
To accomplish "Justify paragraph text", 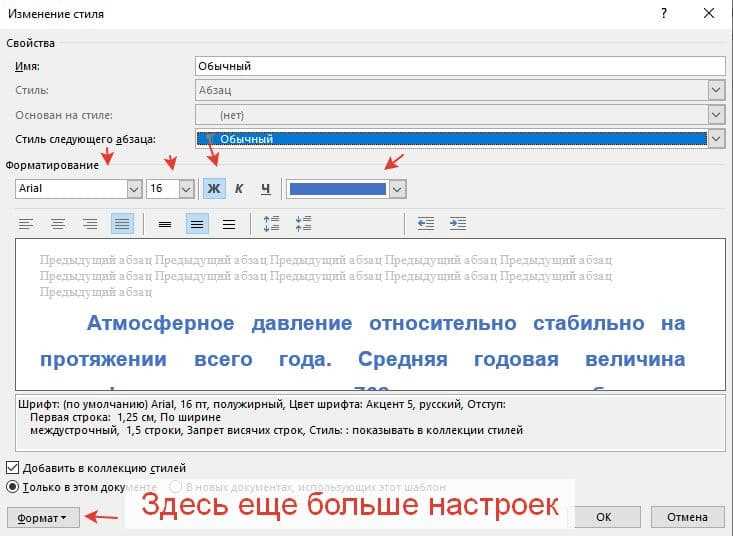I will click(x=122, y=224).
